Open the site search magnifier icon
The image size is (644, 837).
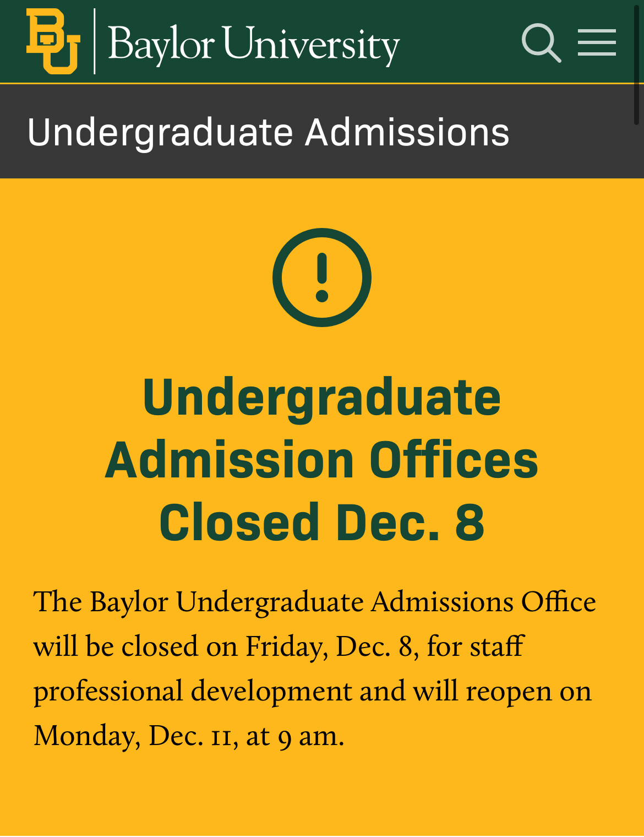pyautogui.click(x=542, y=43)
